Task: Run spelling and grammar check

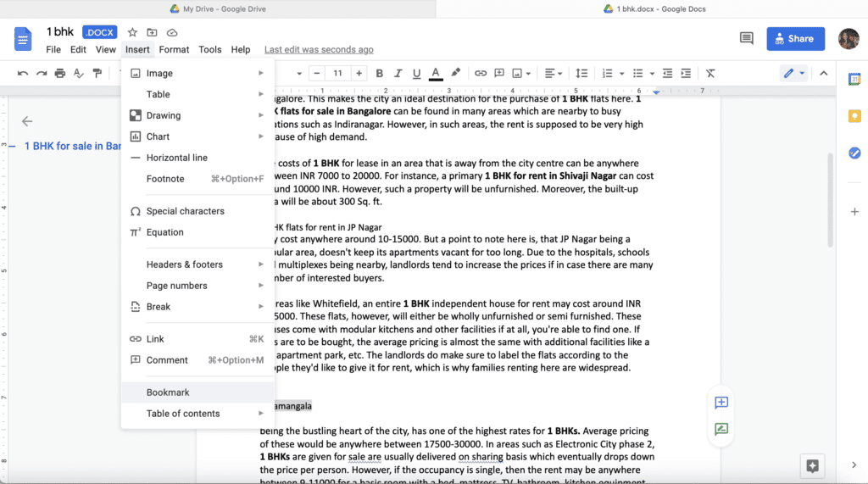Action: pyautogui.click(x=79, y=74)
